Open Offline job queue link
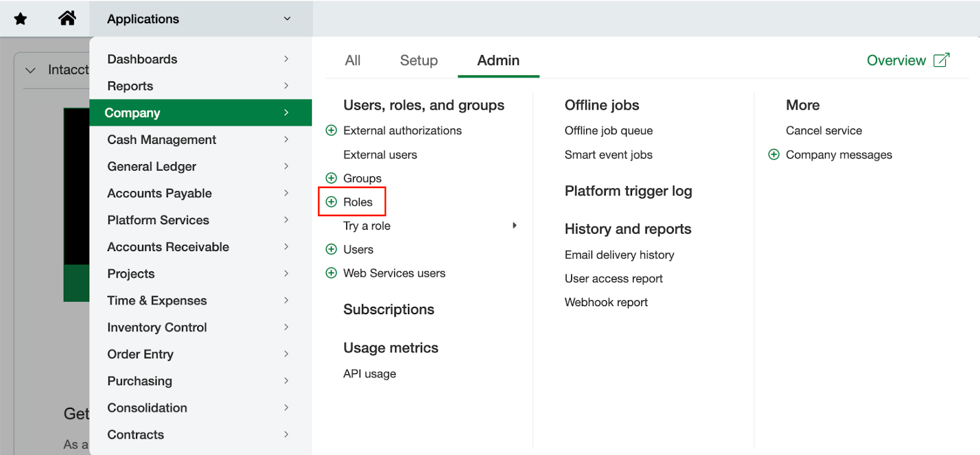 (609, 130)
